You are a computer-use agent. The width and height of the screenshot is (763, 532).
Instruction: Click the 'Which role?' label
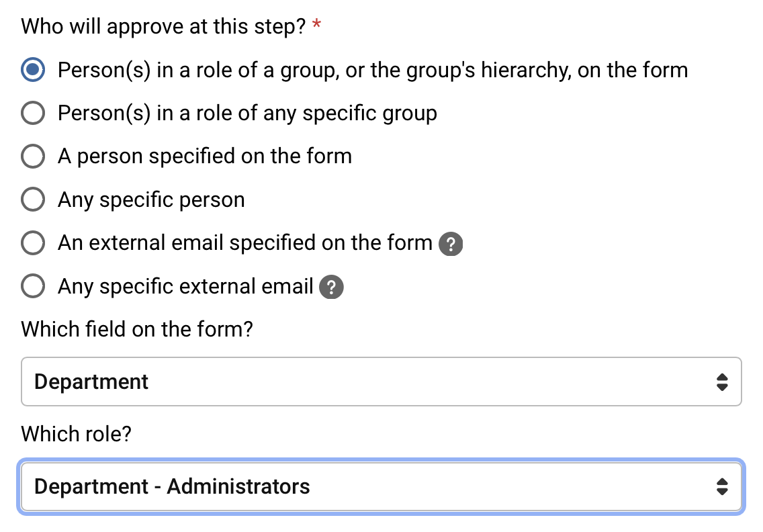[x=77, y=434]
